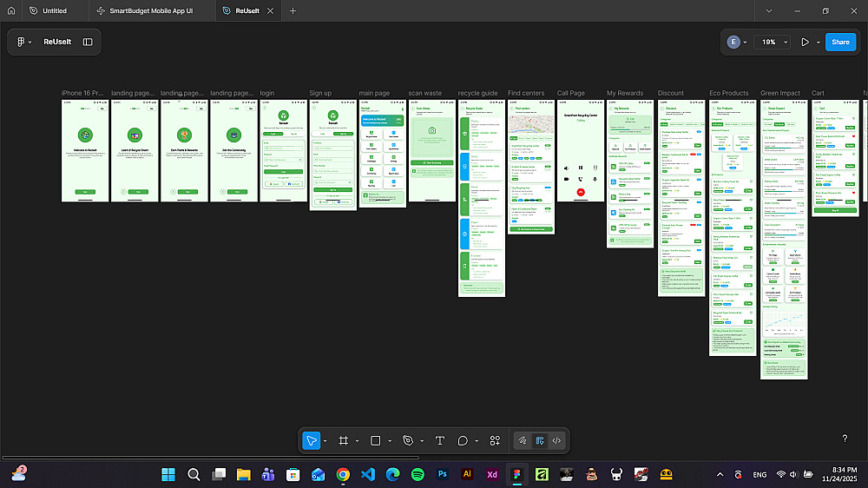The width and height of the screenshot is (868, 488).
Task: Switch to Design mode toggle
Action: (x=540, y=440)
